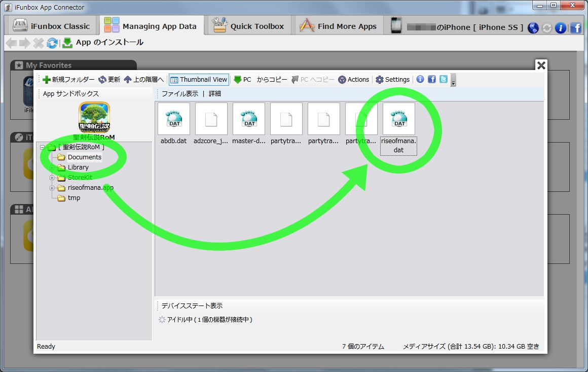The height and width of the screenshot is (372, 588).
Task: Click the globe language icon
Action: tap(533, 27)
